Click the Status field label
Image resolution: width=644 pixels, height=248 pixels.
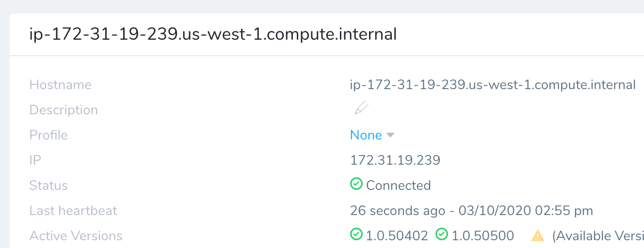(x=48, y=186)
